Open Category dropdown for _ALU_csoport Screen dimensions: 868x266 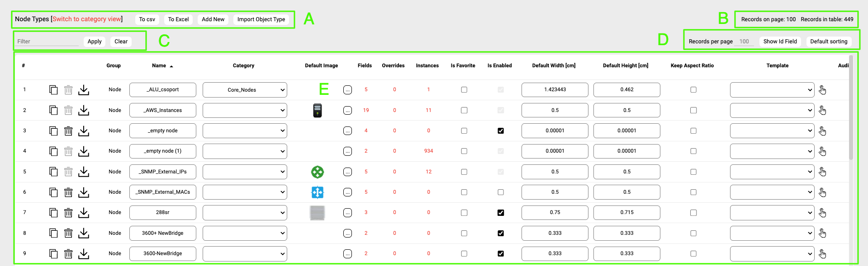point(245,90)
